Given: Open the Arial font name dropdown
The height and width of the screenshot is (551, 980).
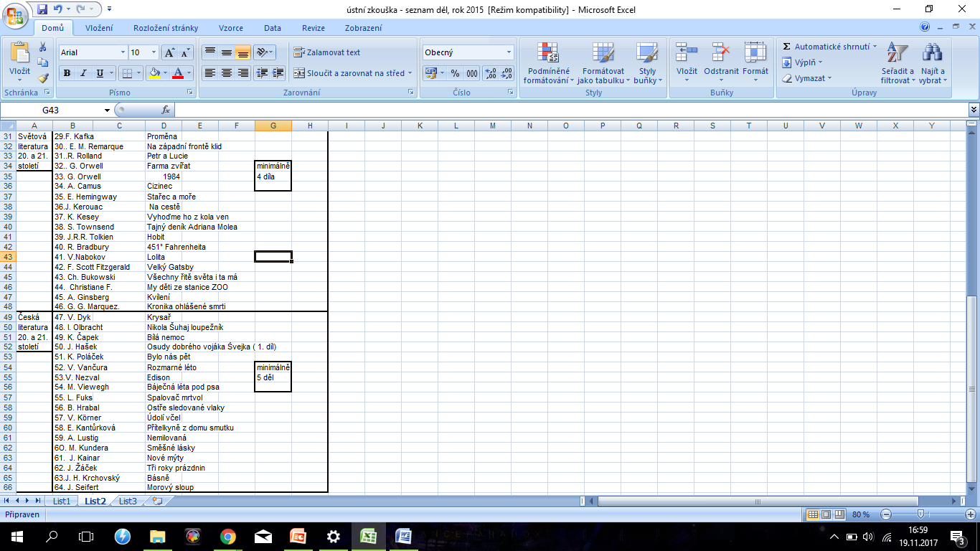Looking at the screenshot, I should (x=122, y=52).
